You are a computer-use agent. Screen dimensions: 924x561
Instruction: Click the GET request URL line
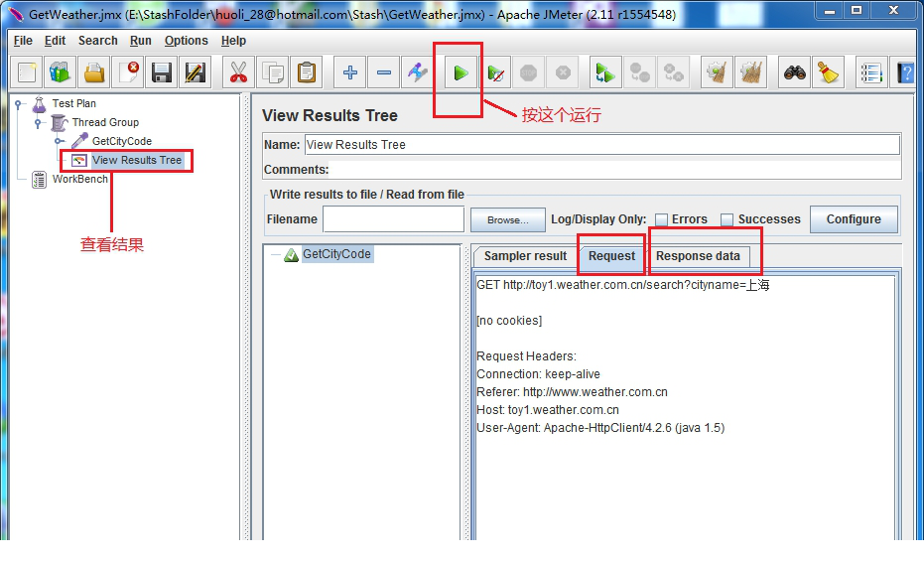click(x=623, y=285)
